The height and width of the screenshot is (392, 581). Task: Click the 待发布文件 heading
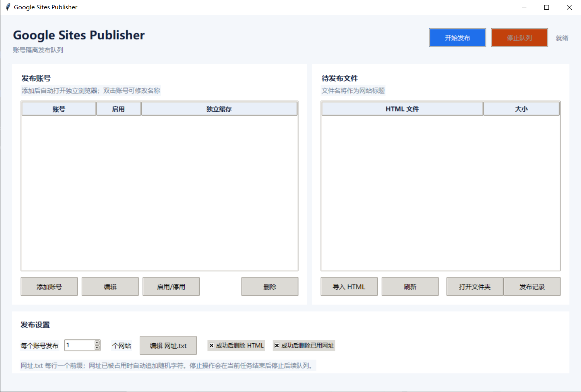(340, 78)
